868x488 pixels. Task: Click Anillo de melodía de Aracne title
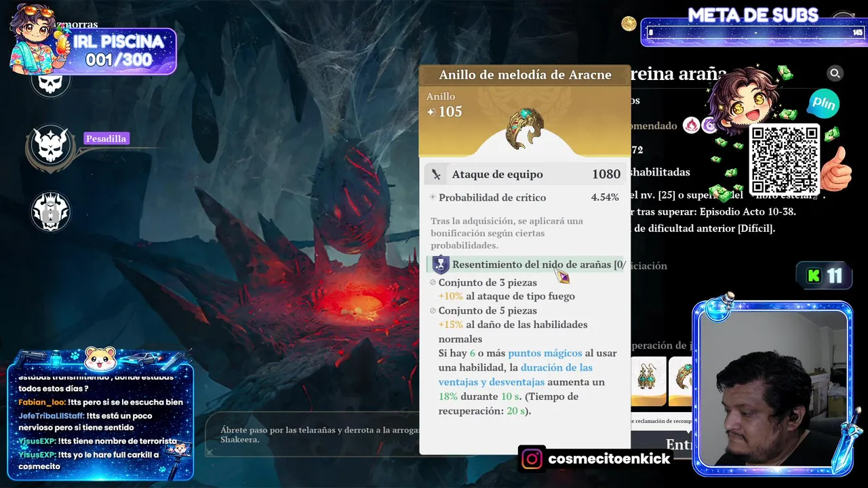[526, 75]
